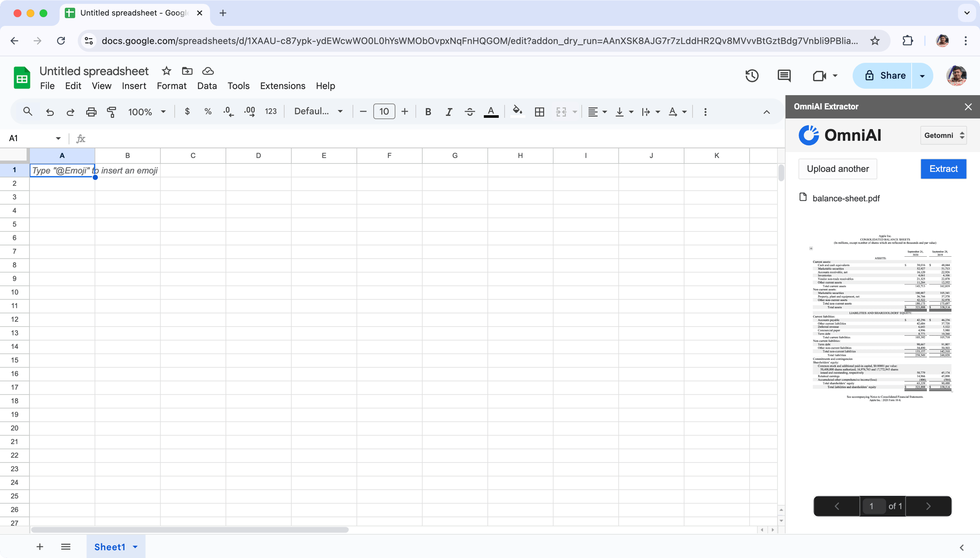Screen dimensions: 980x558
Task: Open the font family dropdown
Action: click(318, 111)
